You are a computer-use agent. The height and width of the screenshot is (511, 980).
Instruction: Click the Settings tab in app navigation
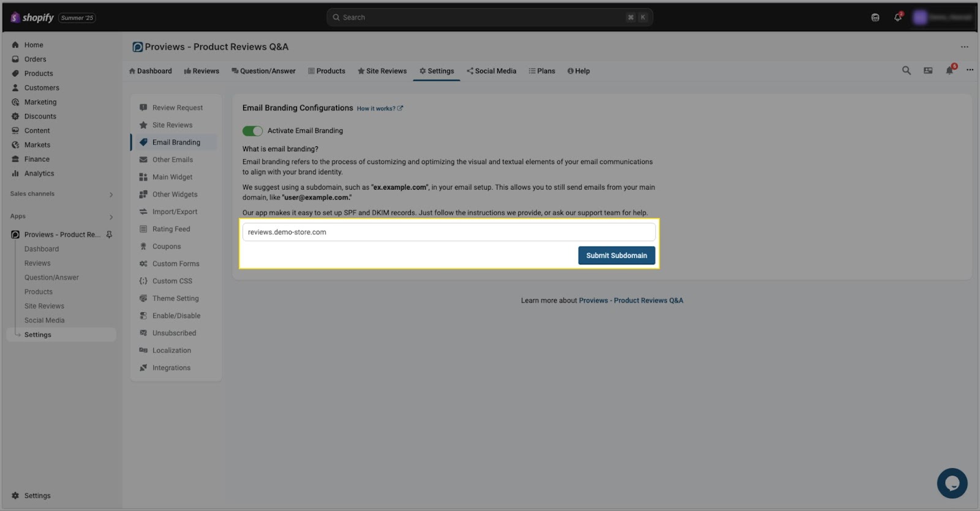click(x=437, y=71)
